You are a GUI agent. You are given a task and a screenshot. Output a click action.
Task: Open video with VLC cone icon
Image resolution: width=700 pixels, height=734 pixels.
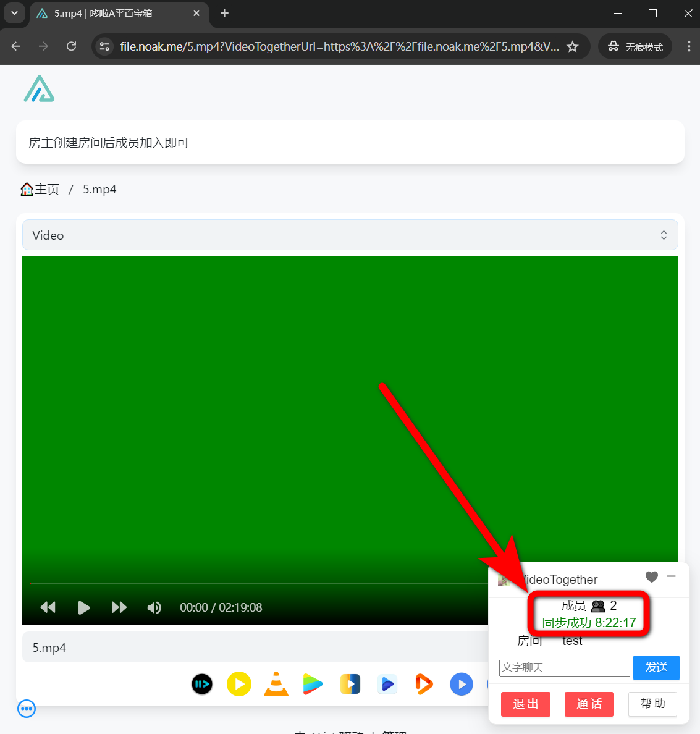[276, 684]
